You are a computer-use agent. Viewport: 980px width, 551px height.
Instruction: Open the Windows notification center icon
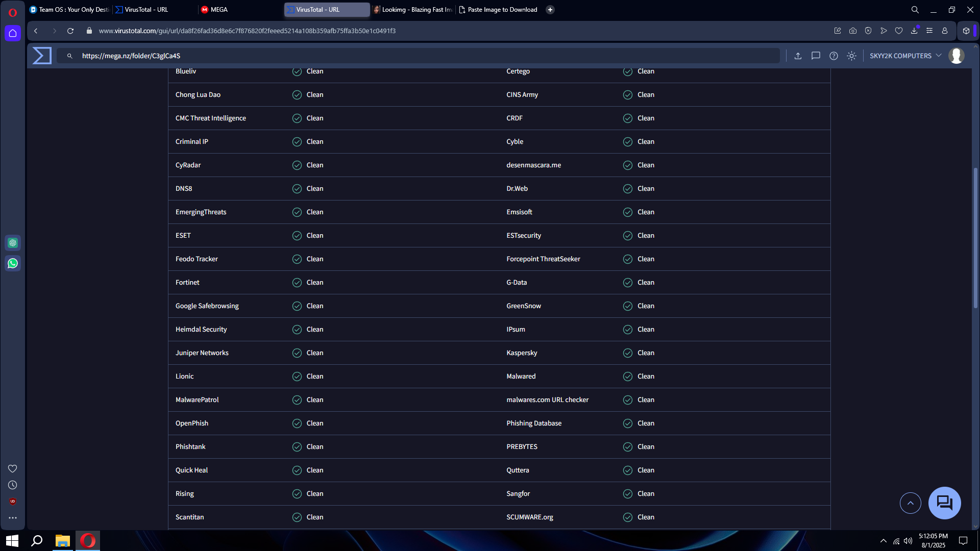tap(963, 541)
